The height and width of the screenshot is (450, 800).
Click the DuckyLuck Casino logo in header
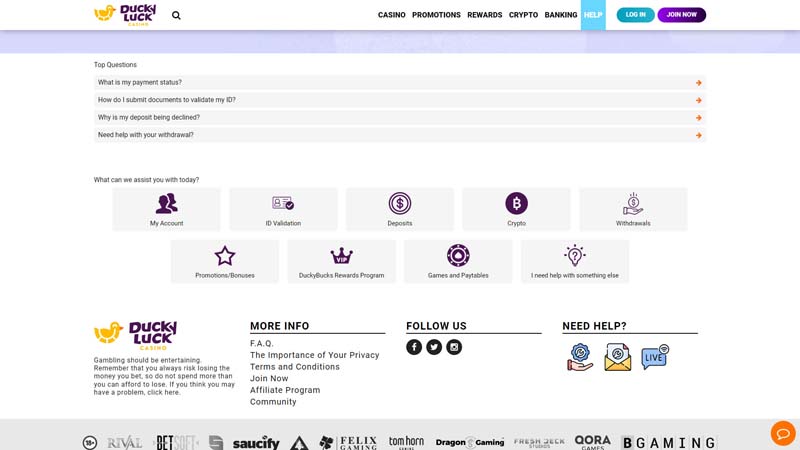tap(125, 14)
